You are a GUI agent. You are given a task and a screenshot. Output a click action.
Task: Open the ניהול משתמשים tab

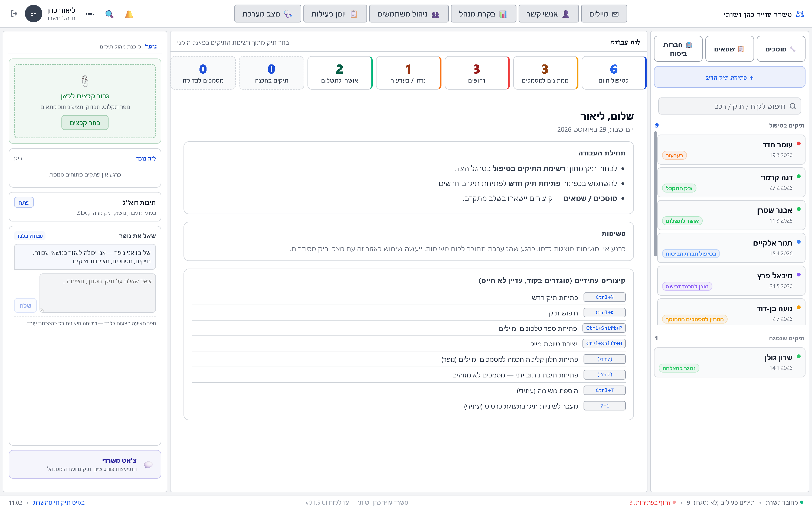(408, 14)
